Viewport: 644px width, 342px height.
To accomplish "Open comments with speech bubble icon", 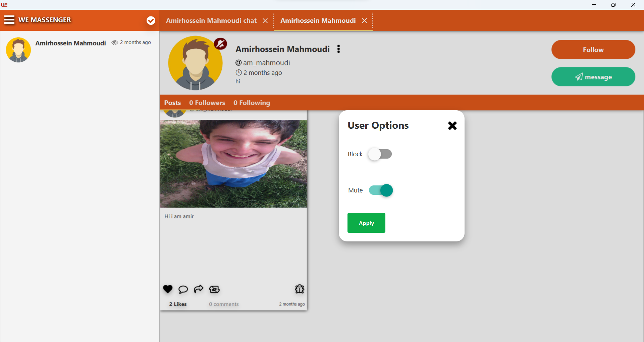I will [x=183, y=289].
